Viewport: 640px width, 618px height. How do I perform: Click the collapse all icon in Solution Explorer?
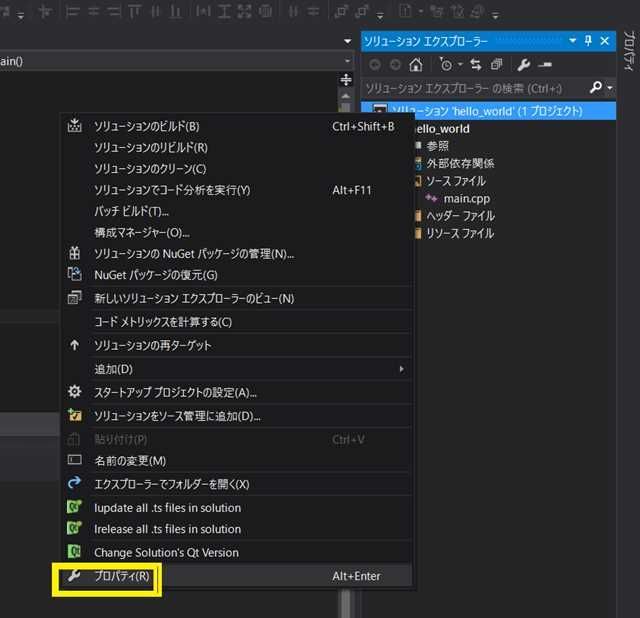496,64
